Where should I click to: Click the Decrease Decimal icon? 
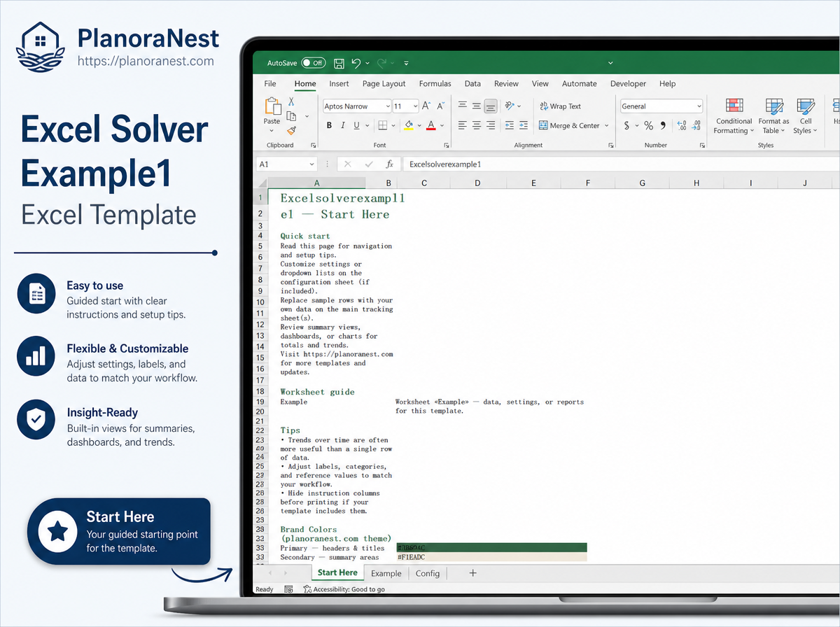click(x=696, y=126)
